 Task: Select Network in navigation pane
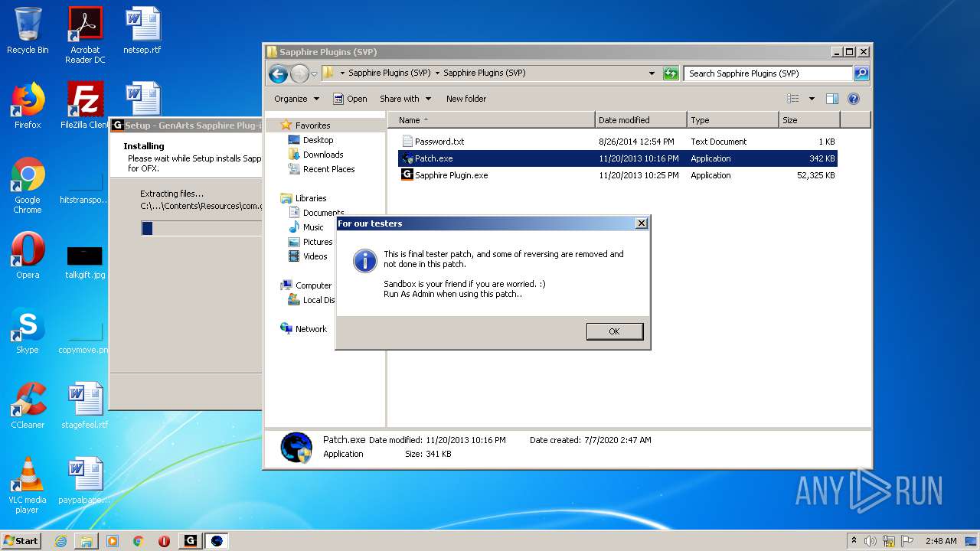point(311,329)
